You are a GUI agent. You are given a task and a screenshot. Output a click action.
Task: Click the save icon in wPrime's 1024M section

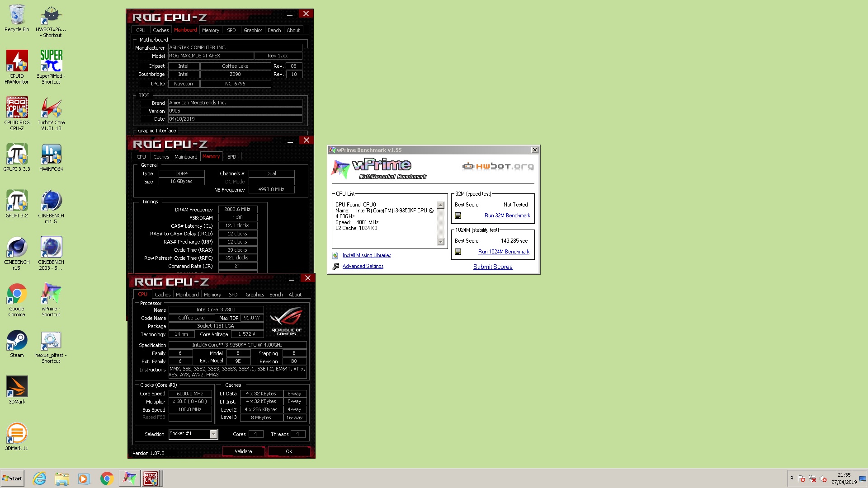[x=458, y=252]
